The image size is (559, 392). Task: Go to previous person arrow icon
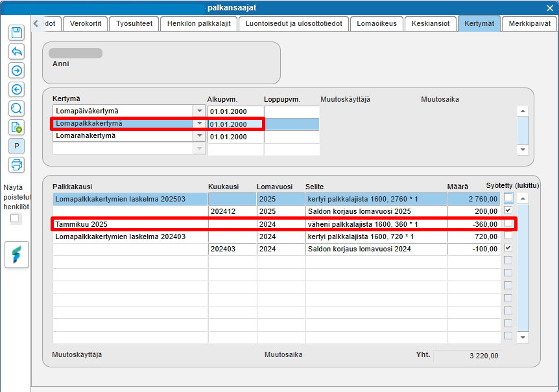pos(17,89)
